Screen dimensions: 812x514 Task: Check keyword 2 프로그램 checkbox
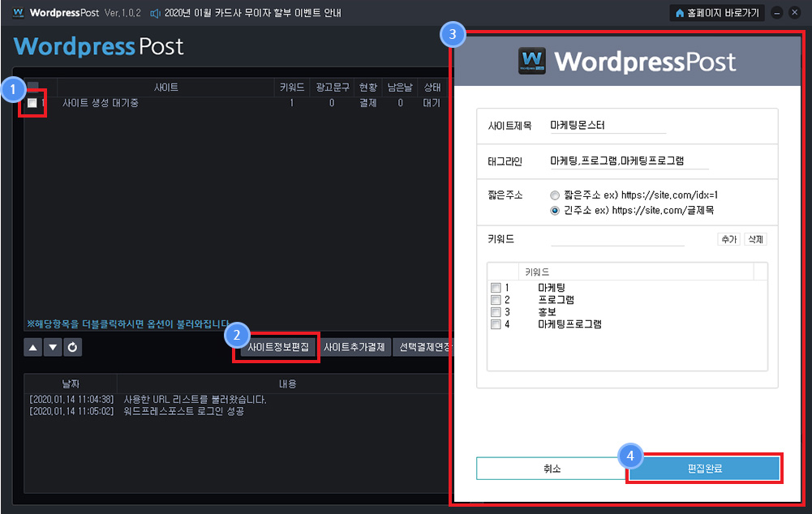click(x=496, y=300)
